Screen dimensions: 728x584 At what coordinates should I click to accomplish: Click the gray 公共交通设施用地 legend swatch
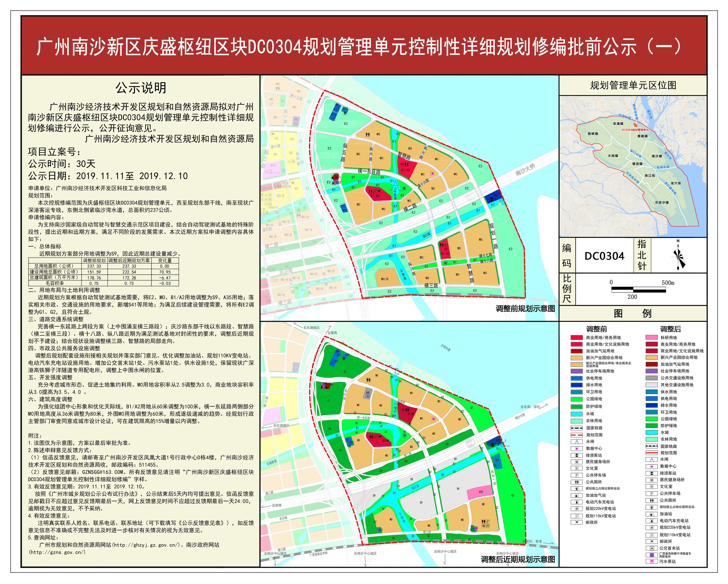pos(651,378)
